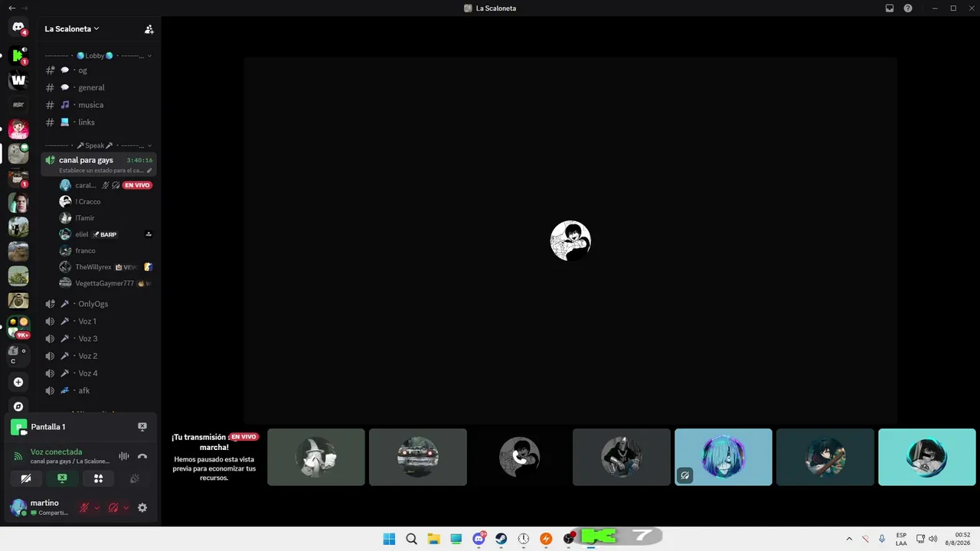Image resolution: width=980 pixels, height=551 pixels.
Task: Open Discord inbox icon in title bar
Action: point(890,8)
